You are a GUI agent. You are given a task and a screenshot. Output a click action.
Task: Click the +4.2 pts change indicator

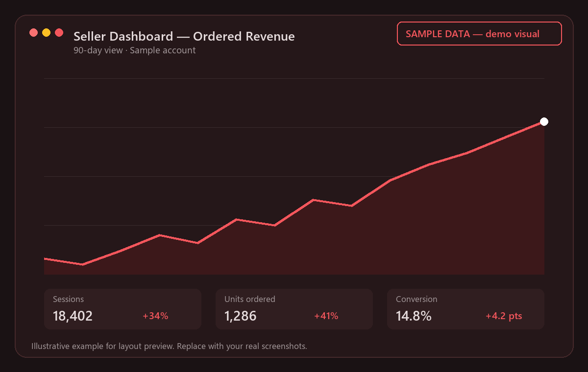504,316
